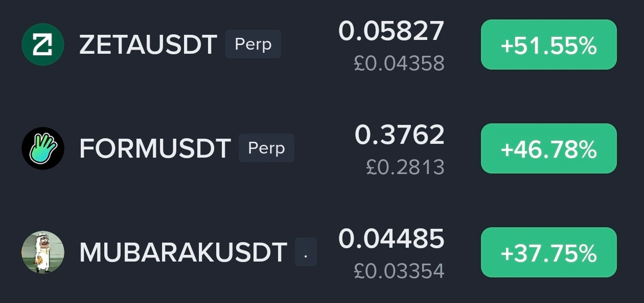Screen dimensions: 644x303
Task: Click the £0.2813 converted price
Action: click(405, 167)
